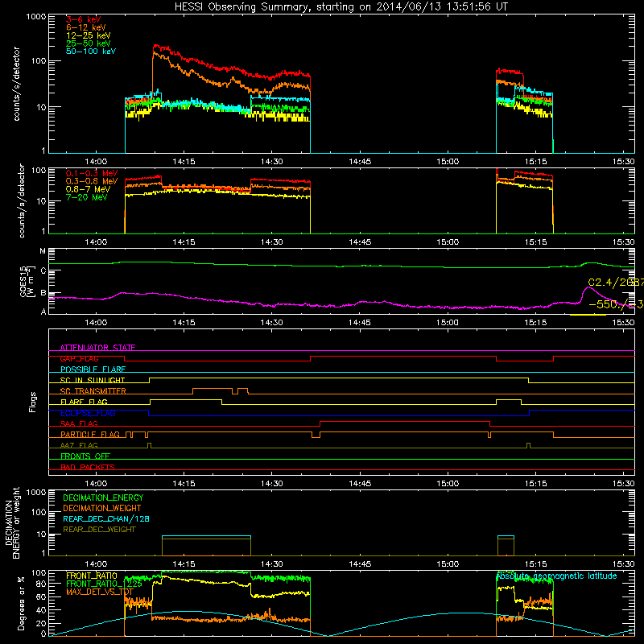Click the HESSI Observing Summary title text

(x=341, y=7)
